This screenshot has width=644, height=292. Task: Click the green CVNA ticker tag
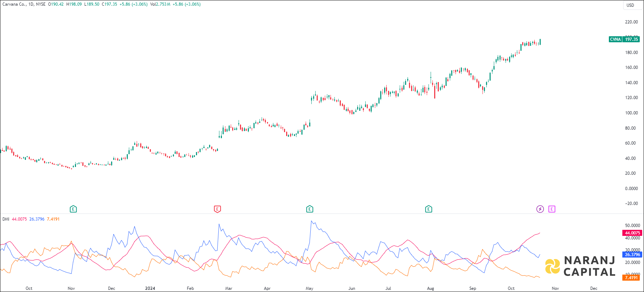pyautogui.click(x=615, y=39)
